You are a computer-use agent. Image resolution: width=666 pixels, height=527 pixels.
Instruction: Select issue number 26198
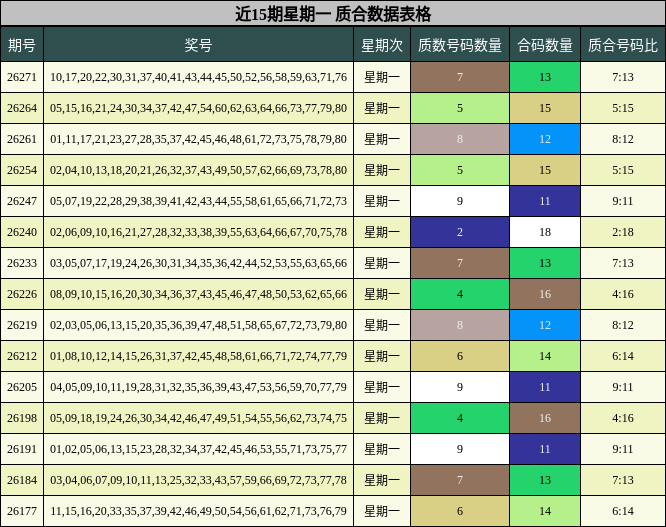click(x=22, y=418)
